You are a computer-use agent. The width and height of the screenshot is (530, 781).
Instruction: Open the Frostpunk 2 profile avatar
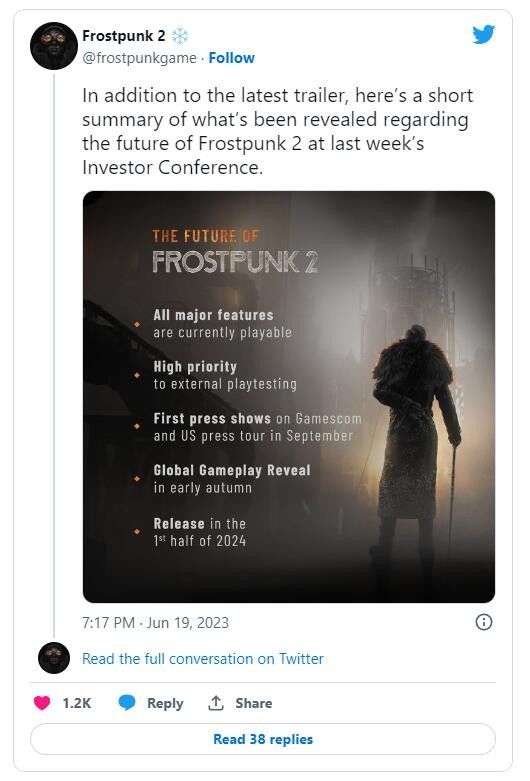point(54,46)
